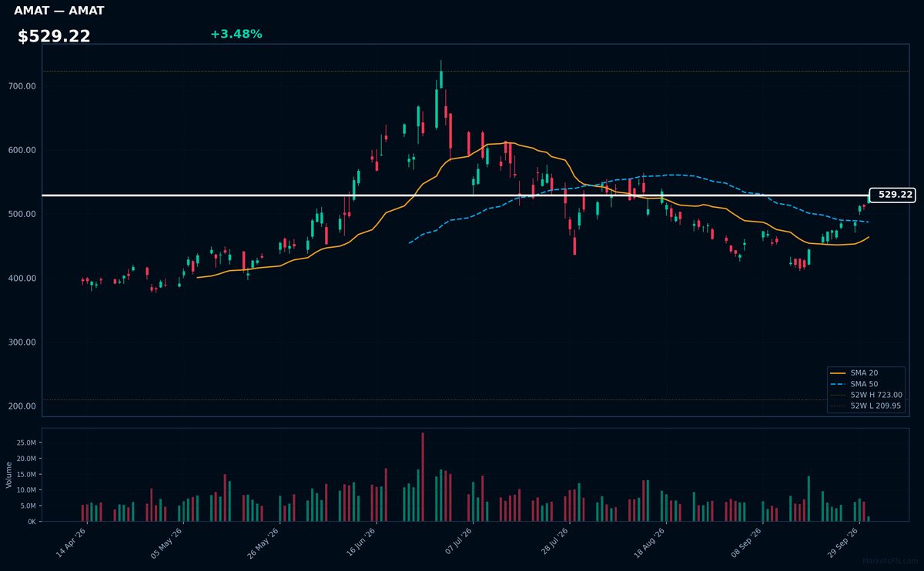924x571 pixels.
Task: Click the 700.00 price axis label
Action: [x=23, y=86]
